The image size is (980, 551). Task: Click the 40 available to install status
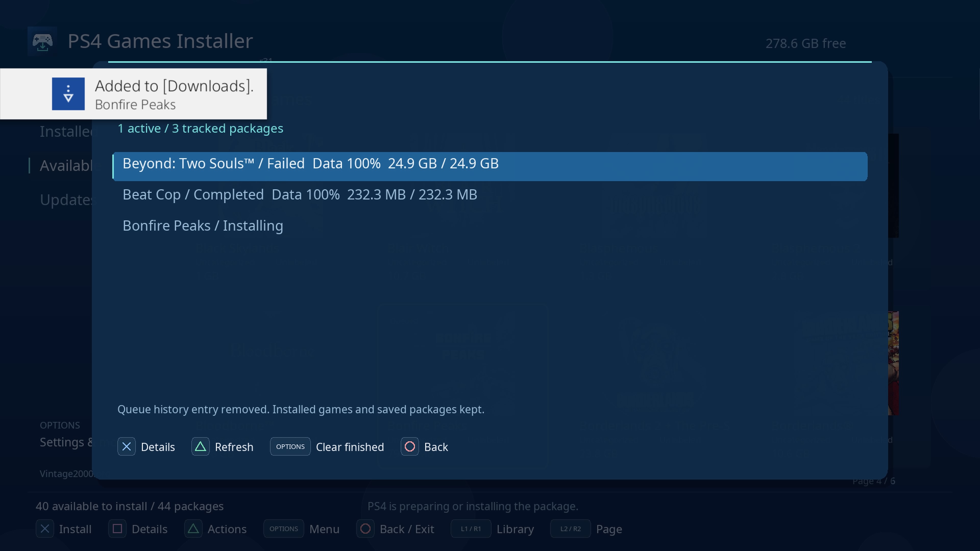pos(130,507)
